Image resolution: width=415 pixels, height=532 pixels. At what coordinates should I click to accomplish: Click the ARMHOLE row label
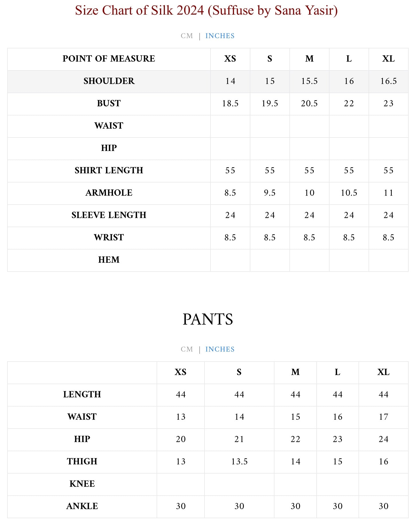(x=109, y=193)
